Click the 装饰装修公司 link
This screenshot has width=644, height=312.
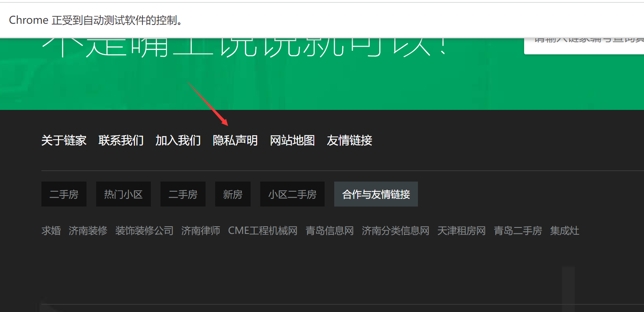click(144, 231)
